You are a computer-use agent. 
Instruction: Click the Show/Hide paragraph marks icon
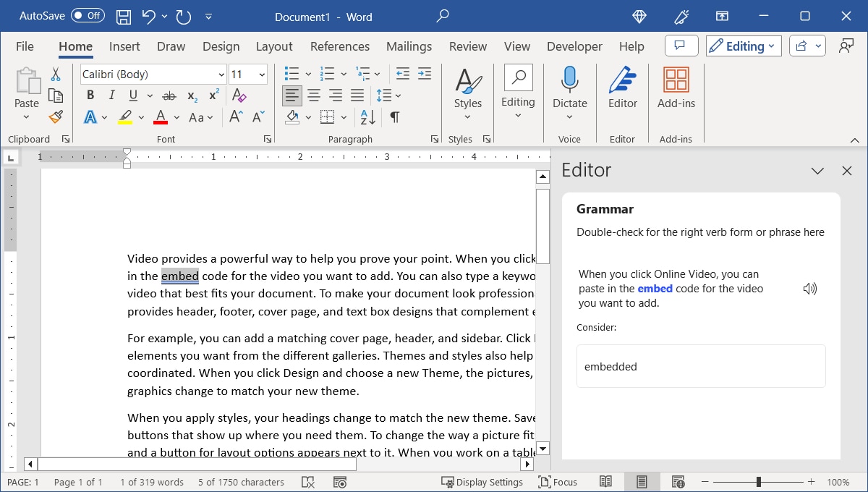coord(394,117)
